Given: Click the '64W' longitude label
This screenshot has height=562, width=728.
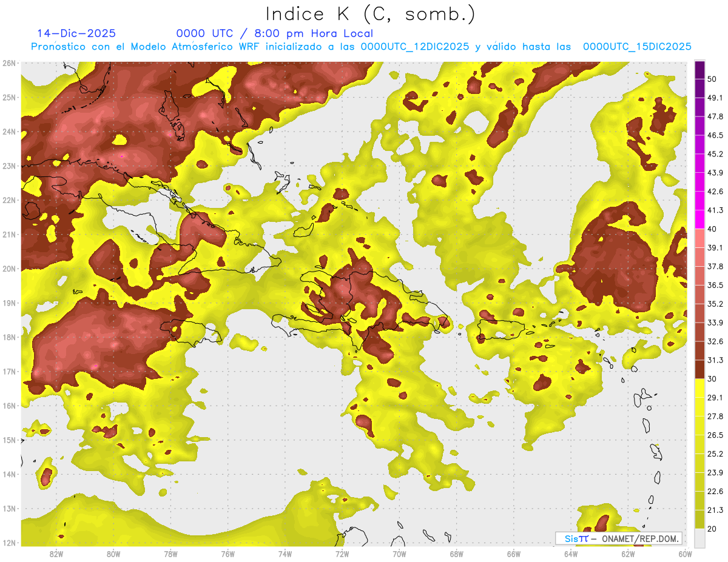Looking at the screenshot, I should tap(571, 554).
